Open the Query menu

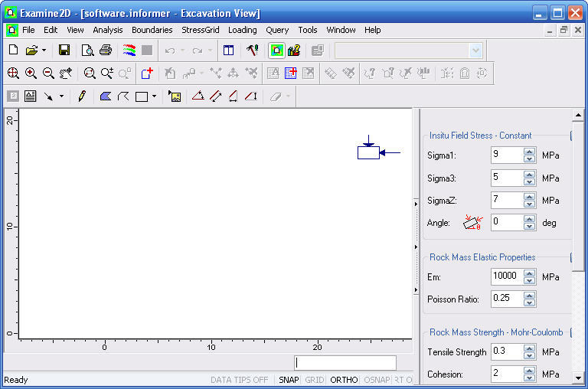(277, 30)
